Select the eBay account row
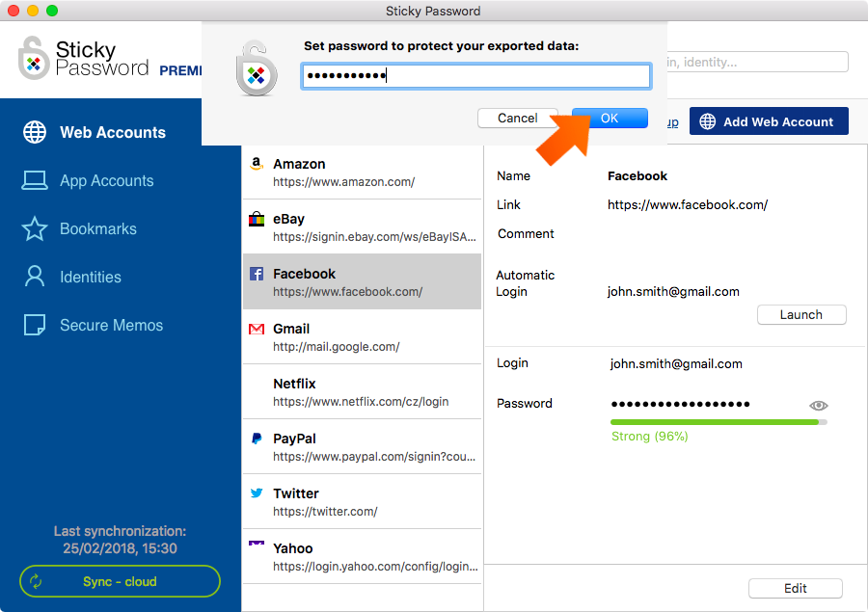 pos(362,226)
